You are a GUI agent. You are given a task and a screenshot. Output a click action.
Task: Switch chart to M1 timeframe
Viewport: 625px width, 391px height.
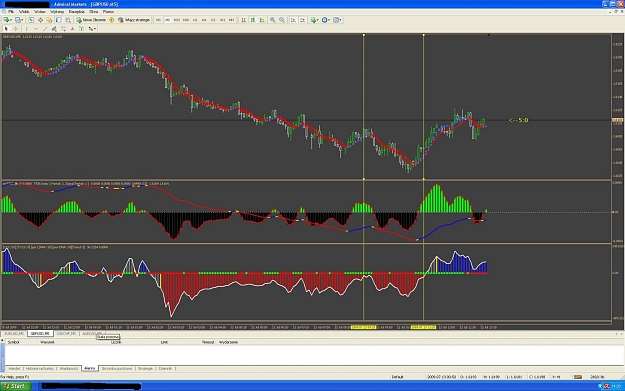click(x=158, y=20)
